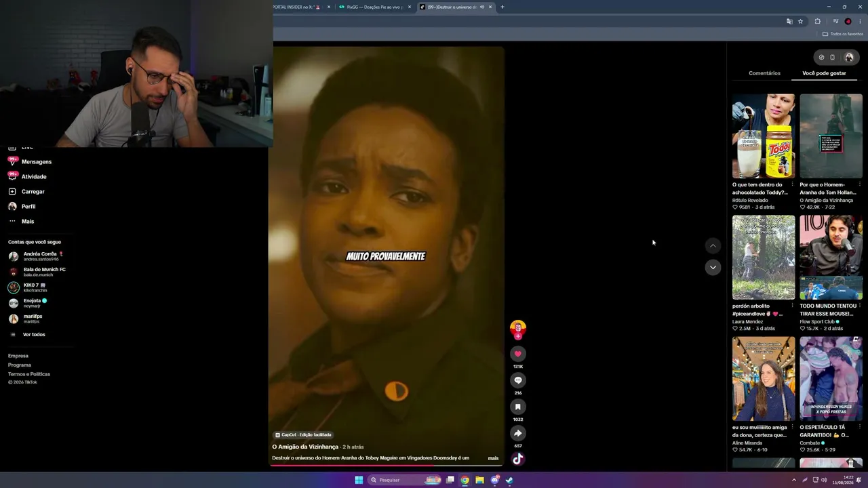Open Discord from the taskbar

pyautogui.click(x=495, y=480)
